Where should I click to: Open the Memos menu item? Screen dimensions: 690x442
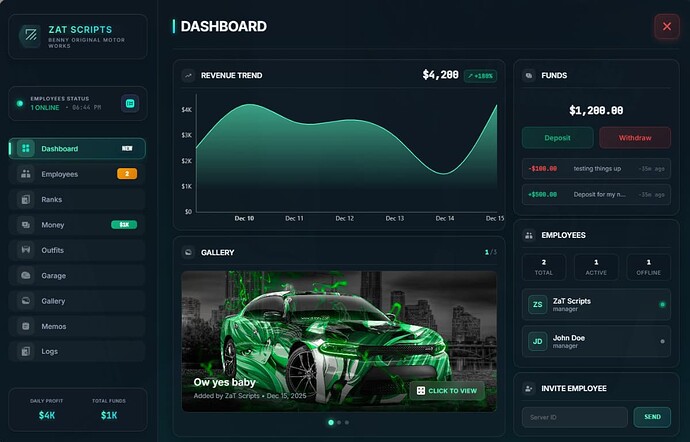(x=77, y=326)
